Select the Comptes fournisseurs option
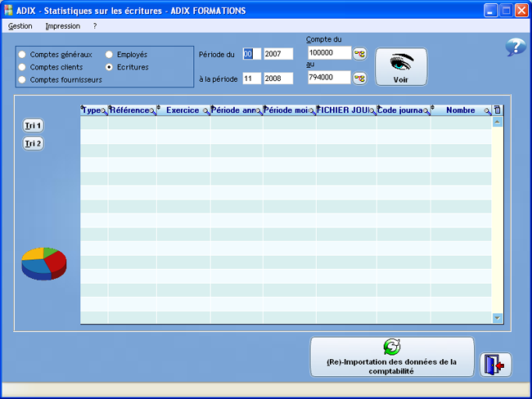The image size is (532, 399). point(22,80)
